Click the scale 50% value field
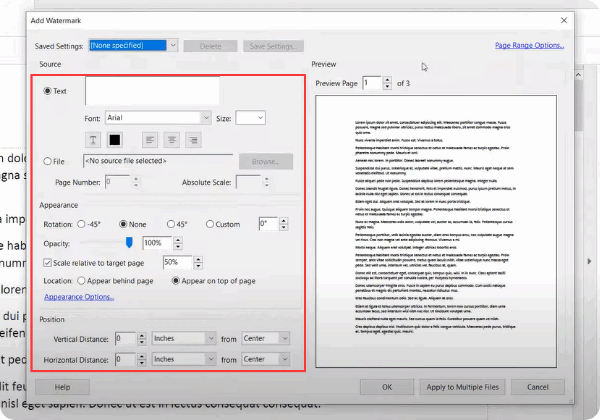This screenshot has height=420, width=600. [x=178, y=262]
